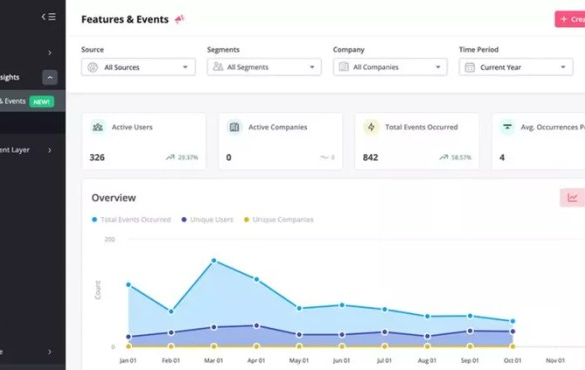
Task: Toggle Unique Companies legend series
Action: coord(279,220)
